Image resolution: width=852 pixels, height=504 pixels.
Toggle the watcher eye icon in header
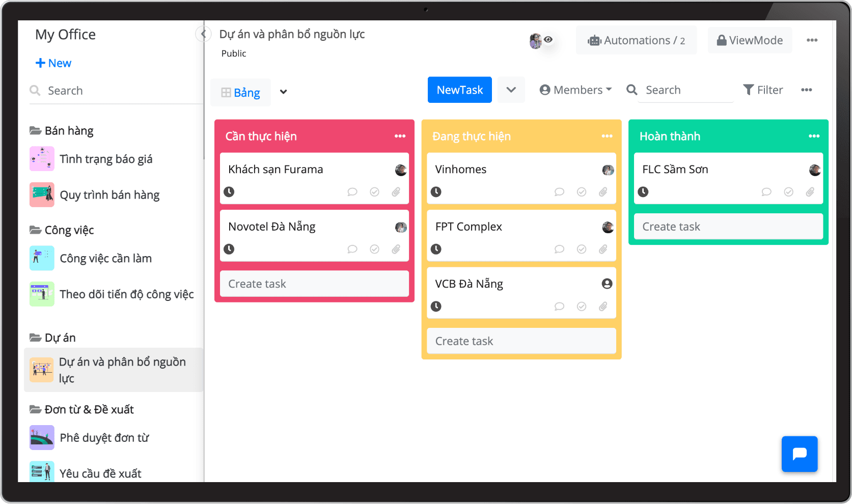point(548,40)
